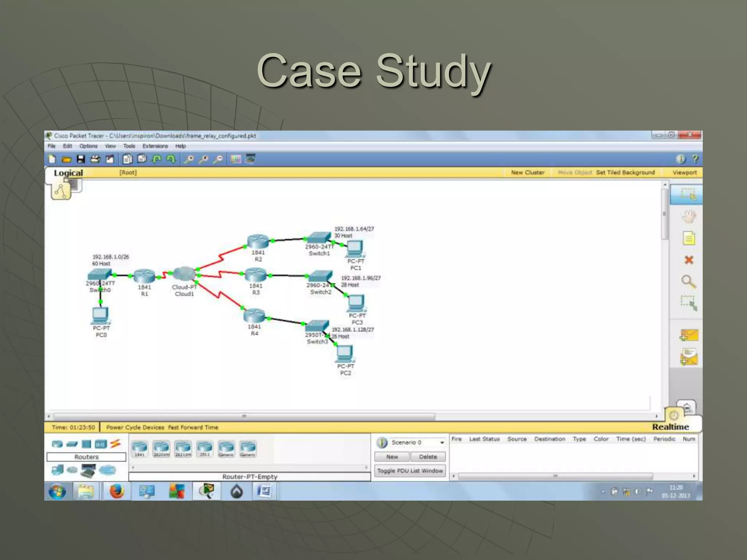Image resolution: width=747 pixels, height=560 pixels.
Task: Open the Extensions menu
Action: 155,146
